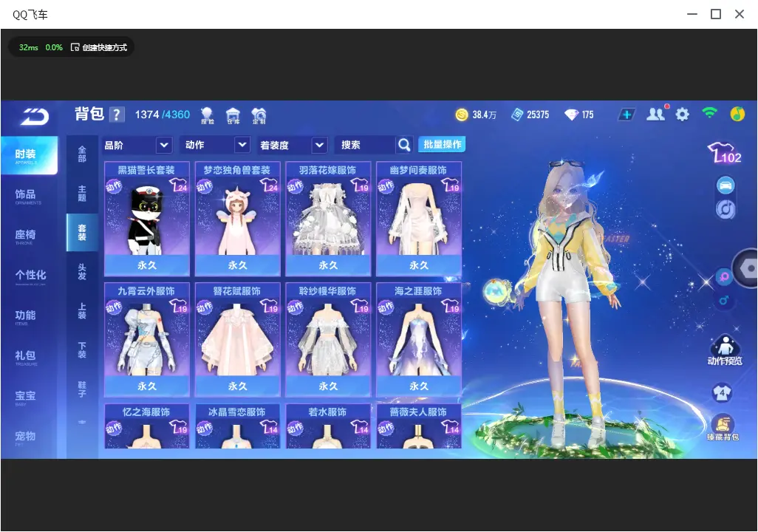Click the blue coupon currency icon
Screen dimensions: 758x532
click(x=517, y=115)
